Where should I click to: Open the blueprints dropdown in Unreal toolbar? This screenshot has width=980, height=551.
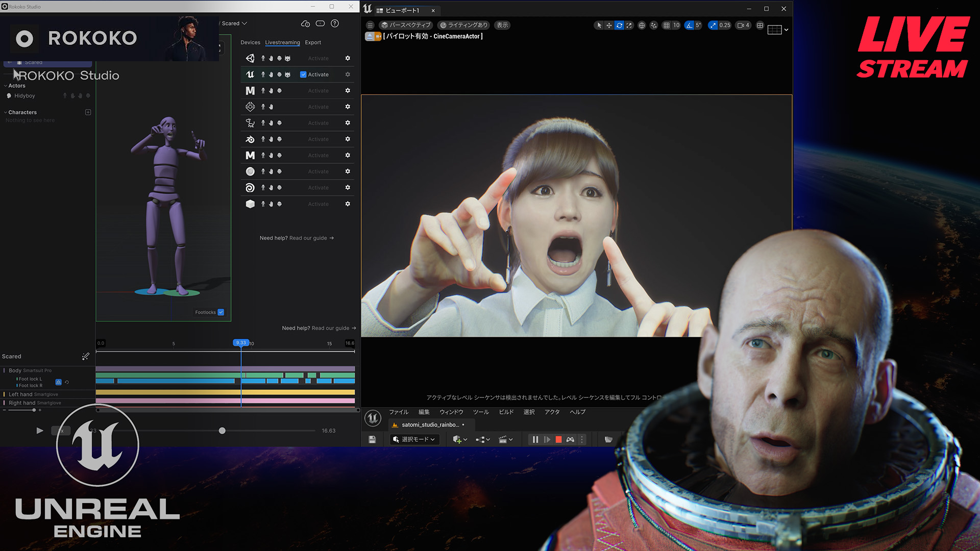483,439
